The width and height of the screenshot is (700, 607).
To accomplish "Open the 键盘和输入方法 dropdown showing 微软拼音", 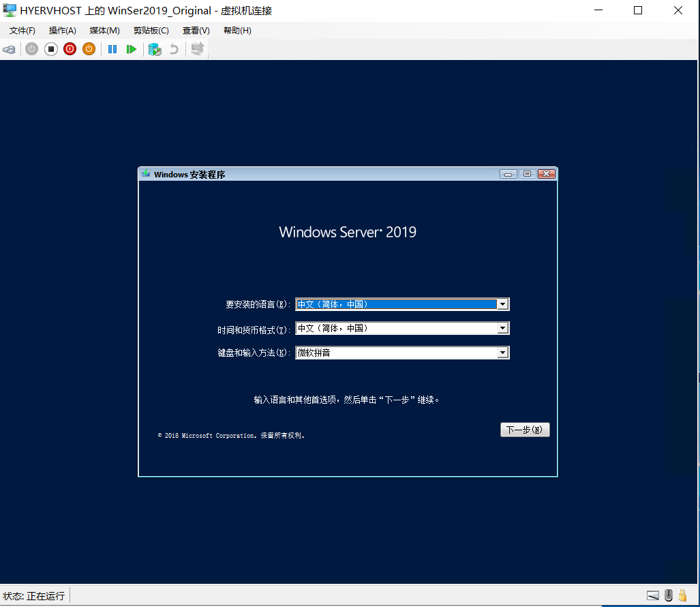I will tap(502, 353).
